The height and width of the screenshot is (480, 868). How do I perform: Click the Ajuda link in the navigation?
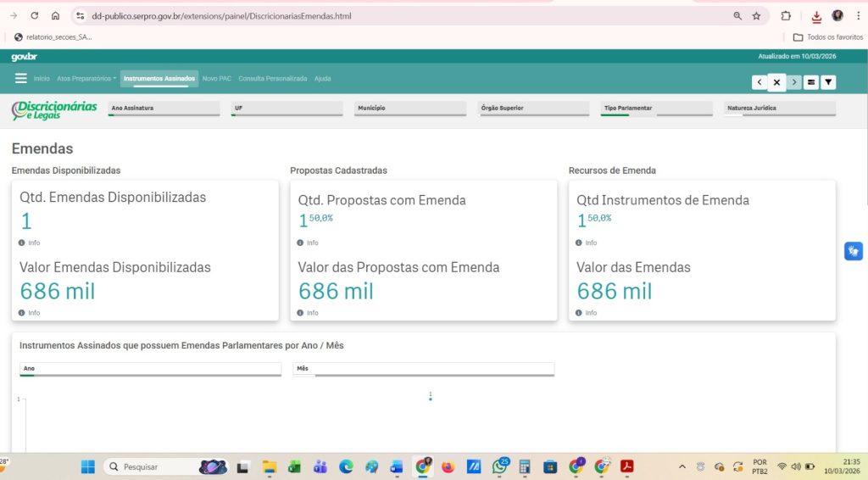click(322, 79)
